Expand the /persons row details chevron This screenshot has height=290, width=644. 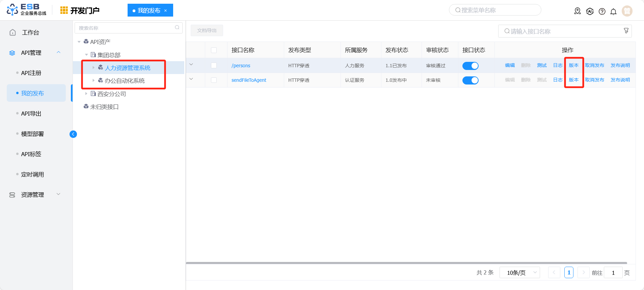click(191, 65)
